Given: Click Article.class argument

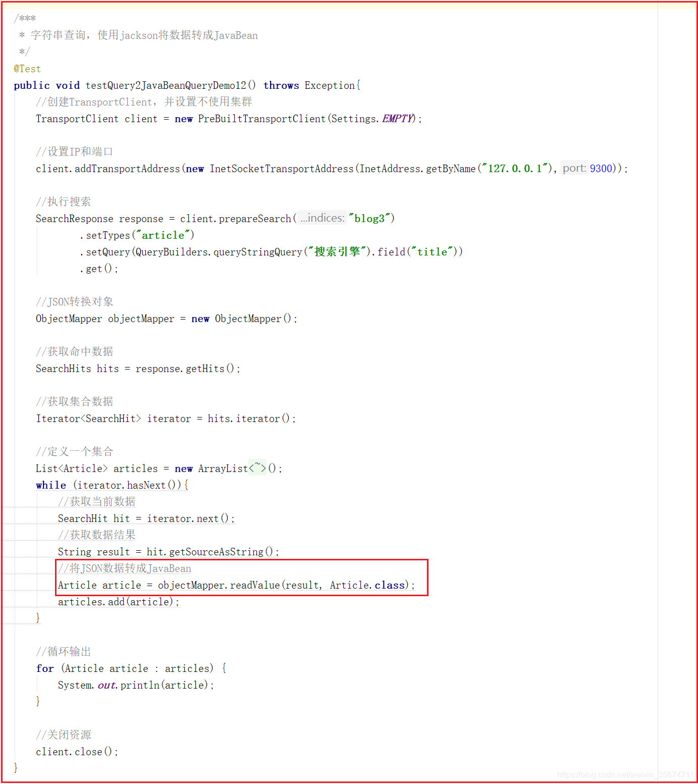Looking at the screenshot, I should pos(367,585).
